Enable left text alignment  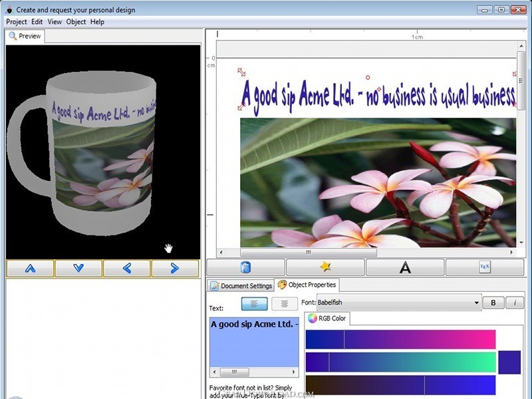click(254, 304)
